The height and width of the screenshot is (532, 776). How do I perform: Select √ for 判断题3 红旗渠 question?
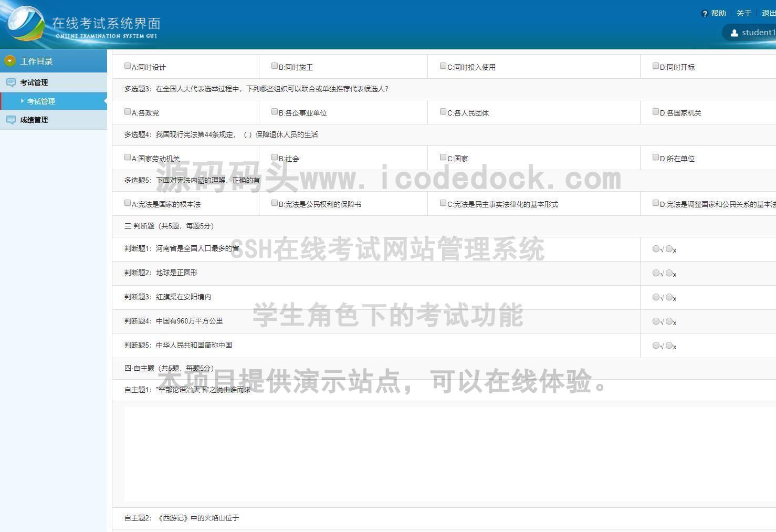pos(656,297)
